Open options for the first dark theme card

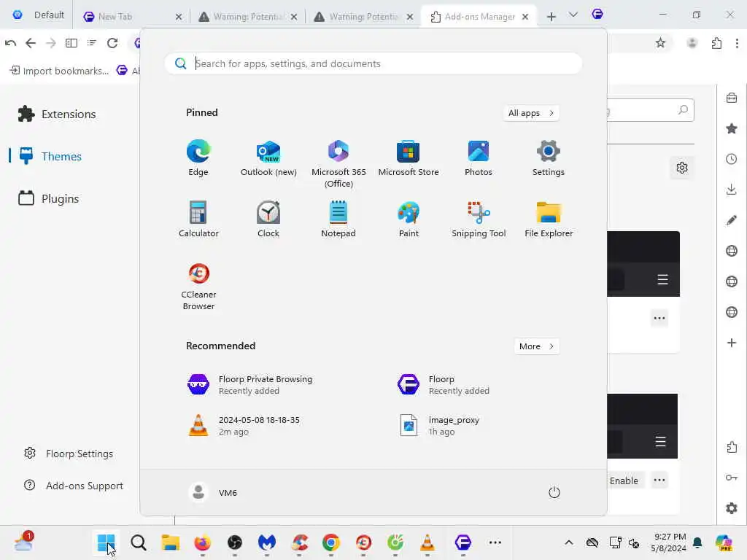click(659, 318)
